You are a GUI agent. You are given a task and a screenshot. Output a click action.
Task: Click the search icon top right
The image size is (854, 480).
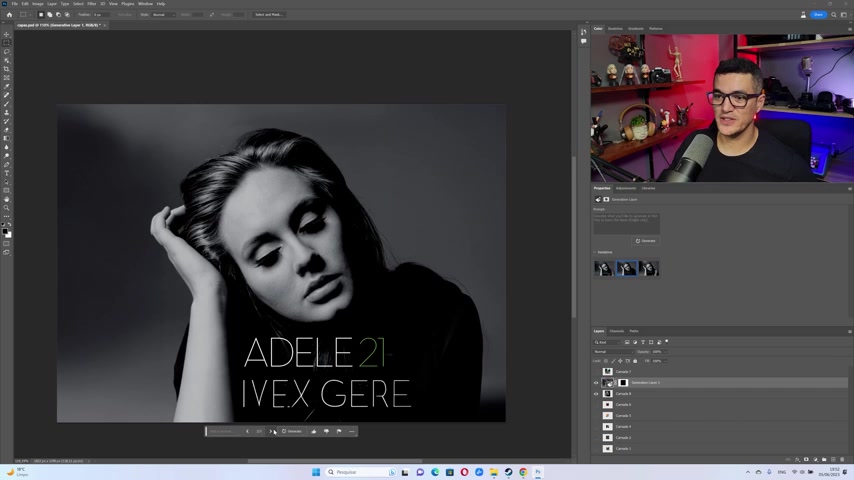833,15
